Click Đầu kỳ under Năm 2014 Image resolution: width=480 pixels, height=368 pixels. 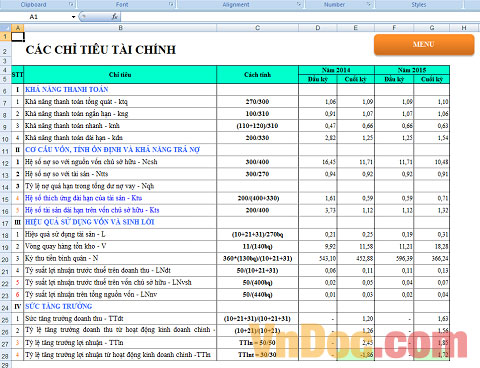318,79
